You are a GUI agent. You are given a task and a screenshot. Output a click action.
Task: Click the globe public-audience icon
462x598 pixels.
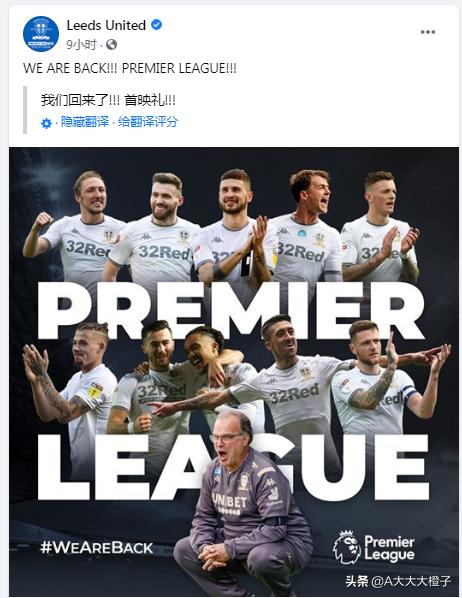(111, 45)
